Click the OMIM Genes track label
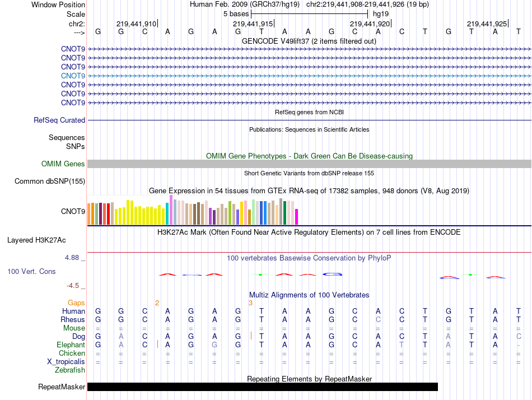Screen dimensions: 532x400 click(63, 164)
